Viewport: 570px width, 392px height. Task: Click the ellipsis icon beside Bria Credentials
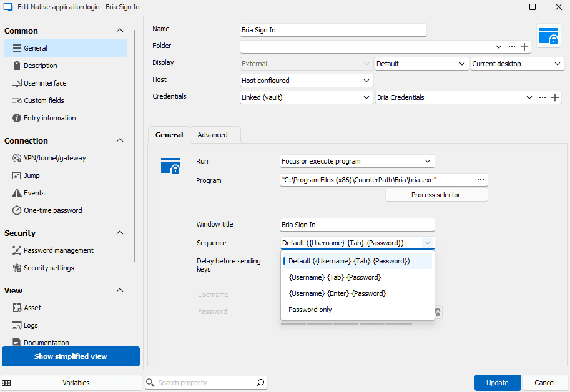pyautogui.click(x=542, y=97)
